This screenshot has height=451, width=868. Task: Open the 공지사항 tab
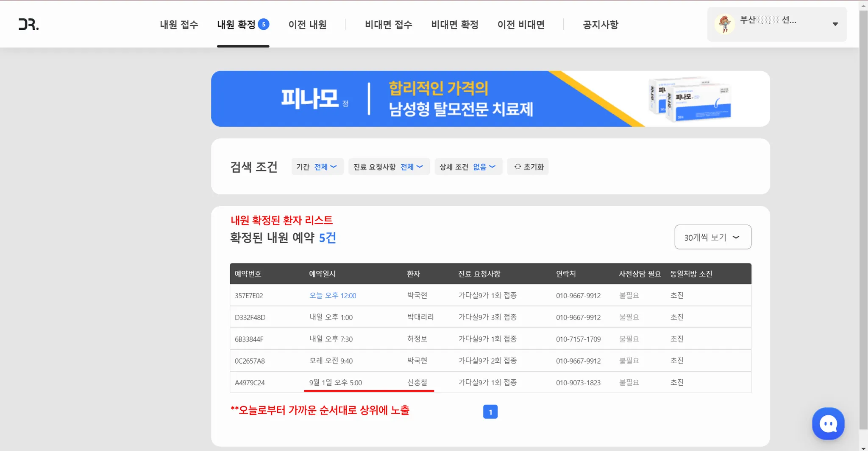pos(601,25)
